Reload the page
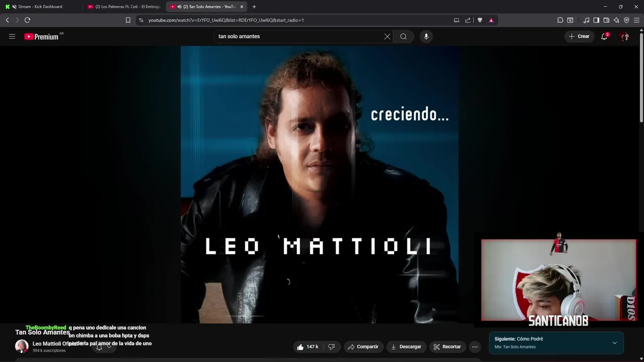Viewport: 644px width, 362px height. point(27,20)
